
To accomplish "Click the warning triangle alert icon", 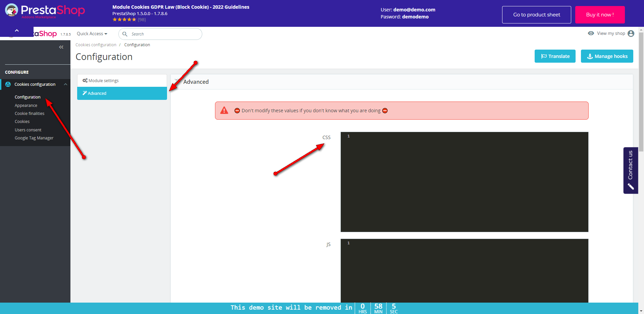I will pyautogui.click(x=224, y=111).
